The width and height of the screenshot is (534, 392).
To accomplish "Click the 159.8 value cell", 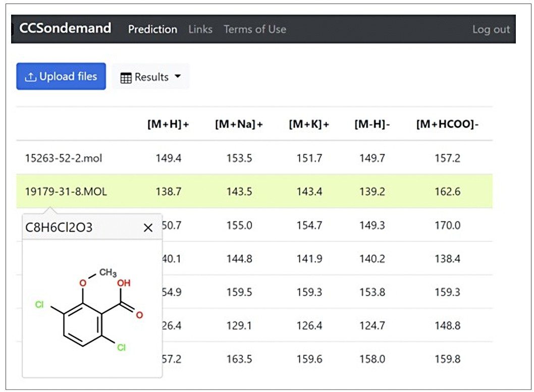I will (448, 359).
